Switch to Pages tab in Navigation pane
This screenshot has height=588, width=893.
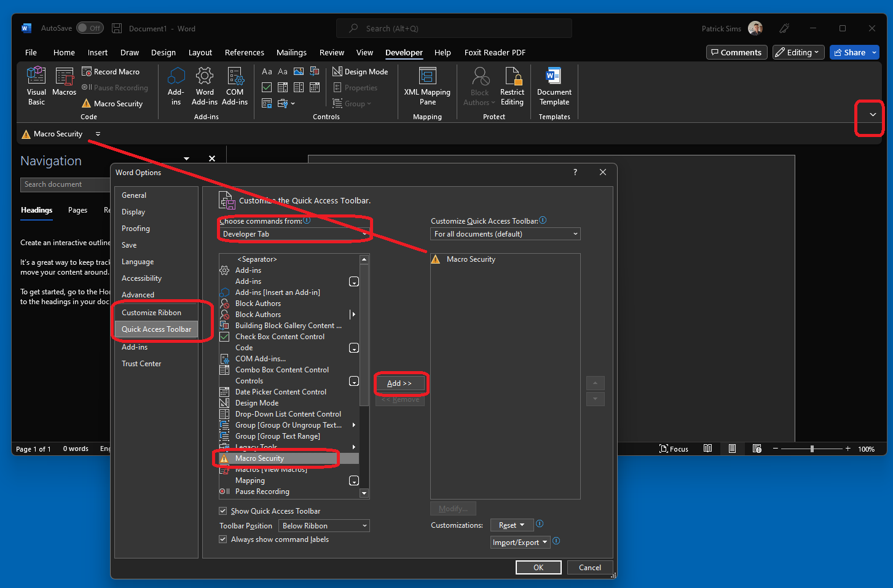(77, 210)
